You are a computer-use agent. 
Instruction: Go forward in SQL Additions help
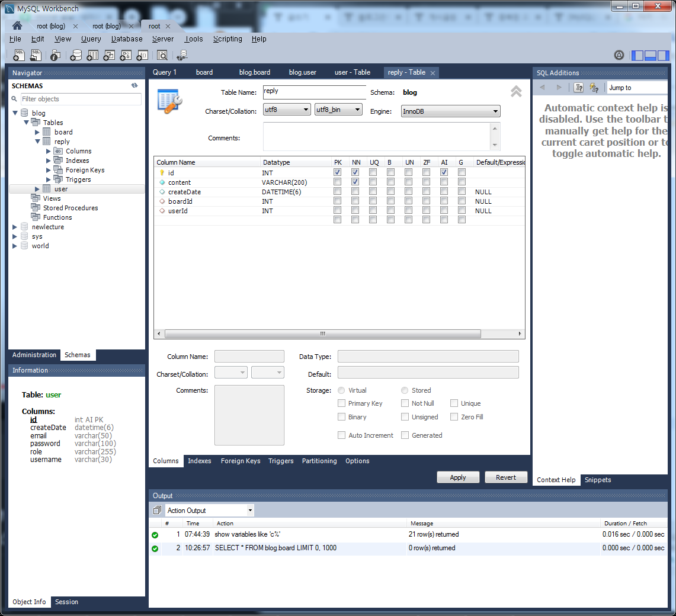559,88
